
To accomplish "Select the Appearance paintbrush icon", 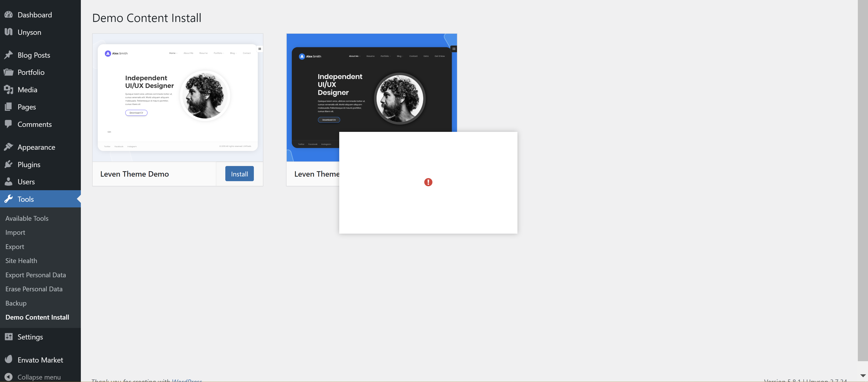I will pos(9,147).
